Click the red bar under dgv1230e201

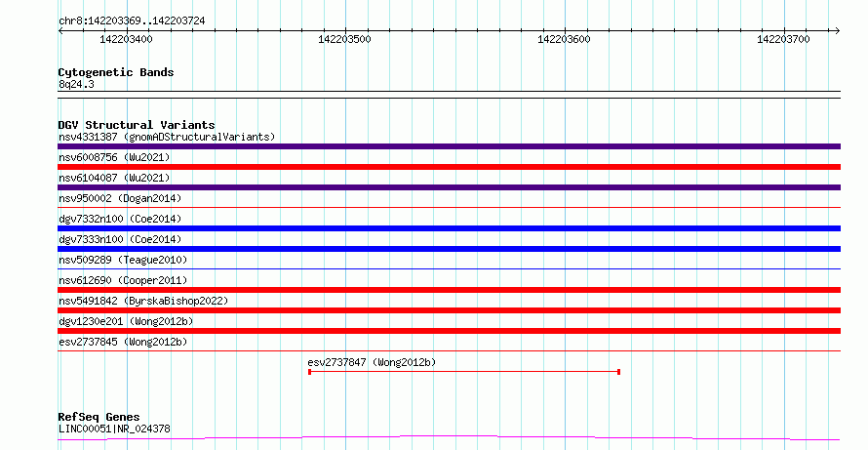coord(449,331)
